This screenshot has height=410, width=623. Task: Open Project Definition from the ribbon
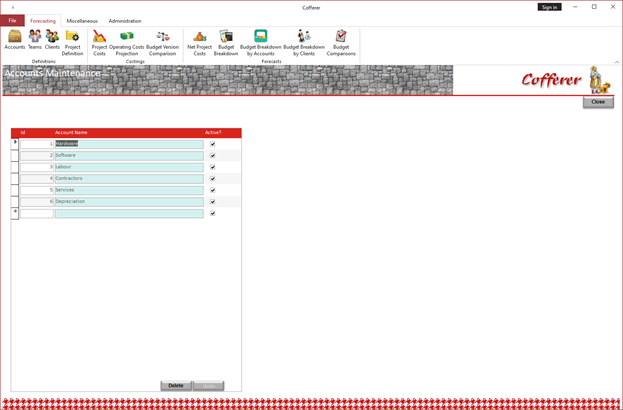[x=72, y=43]
